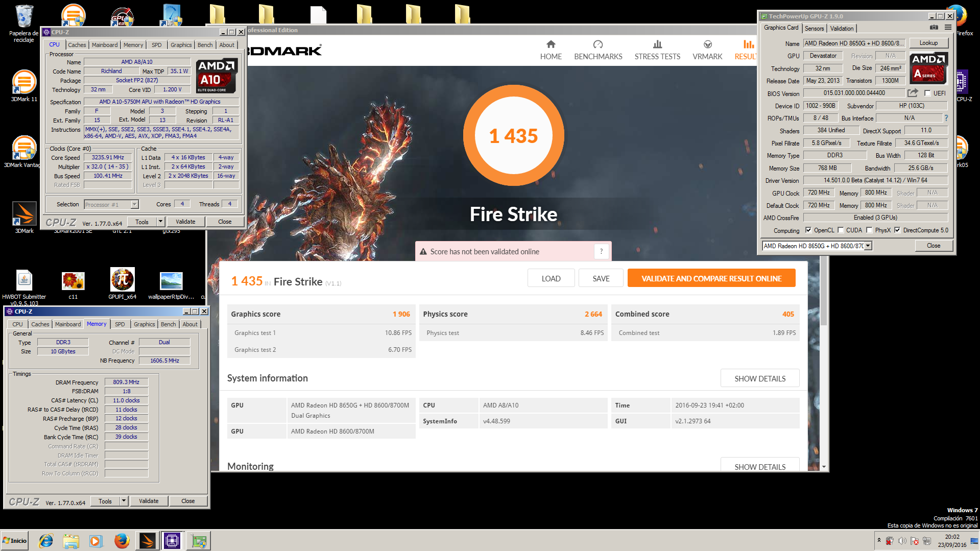Switch to 3DMark via taskbar icon
Image resolution: width=980 pixels, height=551 pixels.
coord(147,541)
